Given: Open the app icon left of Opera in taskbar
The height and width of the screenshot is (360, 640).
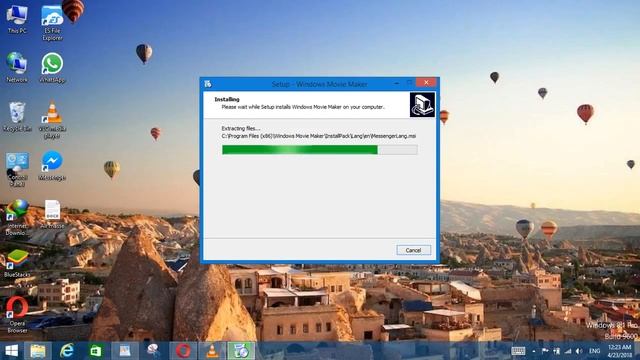Looking at the screenshot, I should point(153,351).
